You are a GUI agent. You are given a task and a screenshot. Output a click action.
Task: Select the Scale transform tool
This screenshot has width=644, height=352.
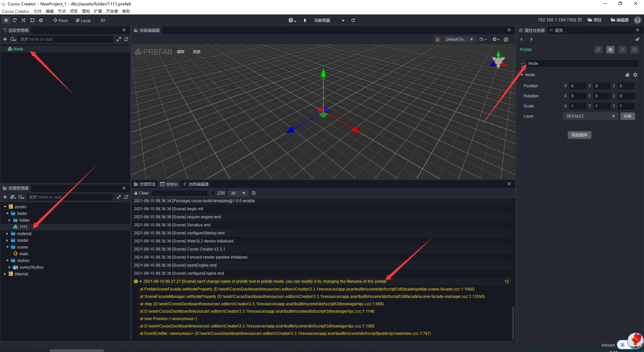(23, 20)
